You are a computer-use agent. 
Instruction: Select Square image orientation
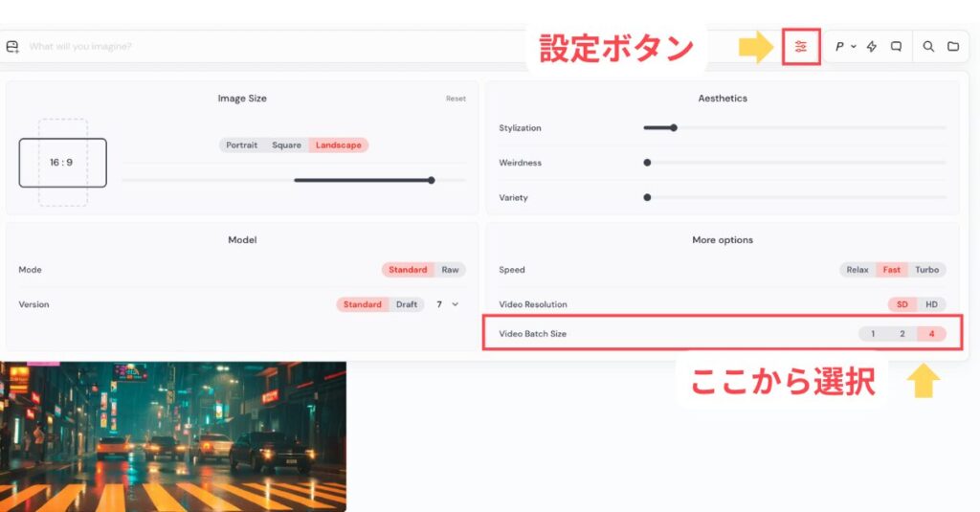(286, 145)
